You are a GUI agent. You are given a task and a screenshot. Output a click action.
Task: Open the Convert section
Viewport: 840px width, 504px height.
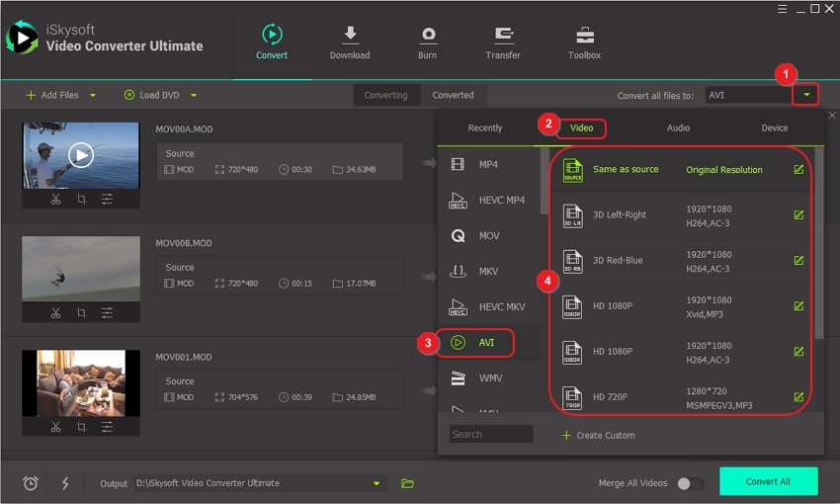coord(272,42)
